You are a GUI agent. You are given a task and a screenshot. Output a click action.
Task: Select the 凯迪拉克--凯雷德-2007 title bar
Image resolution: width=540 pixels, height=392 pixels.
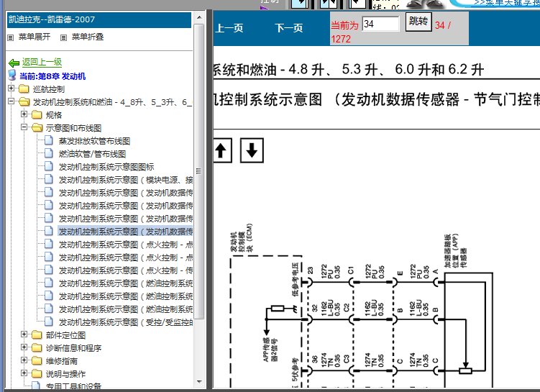[x=99, y=19]
